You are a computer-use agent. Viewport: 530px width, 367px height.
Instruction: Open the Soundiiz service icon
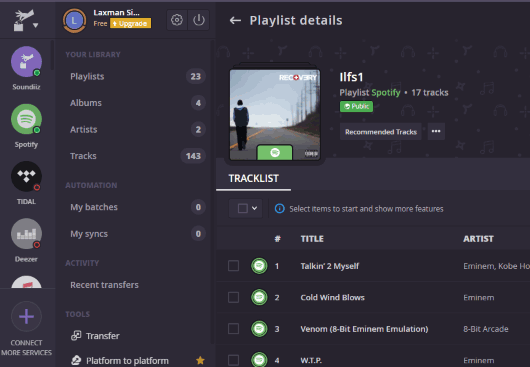coord(26,62)
